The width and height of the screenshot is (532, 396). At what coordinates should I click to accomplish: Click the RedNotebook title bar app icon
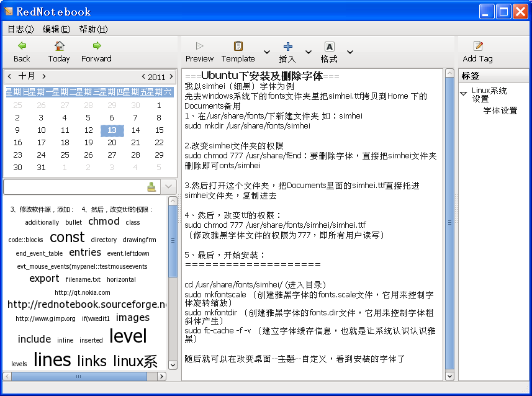click(8, 12)
